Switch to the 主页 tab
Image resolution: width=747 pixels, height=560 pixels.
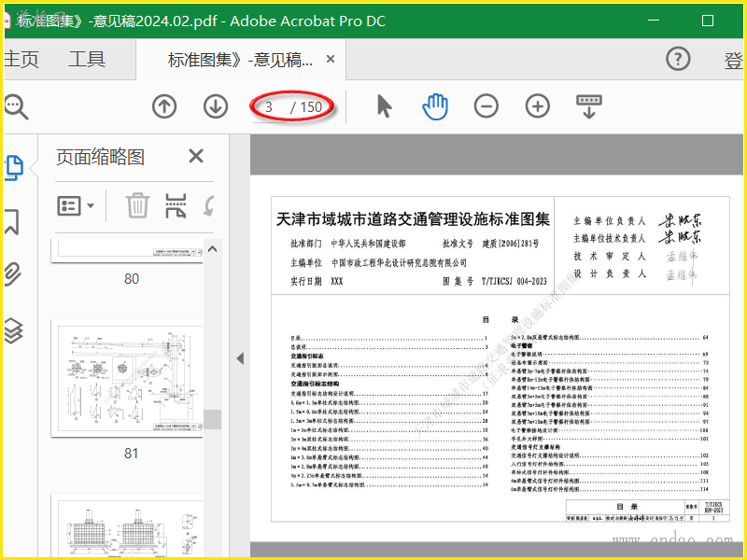[21, 60]
